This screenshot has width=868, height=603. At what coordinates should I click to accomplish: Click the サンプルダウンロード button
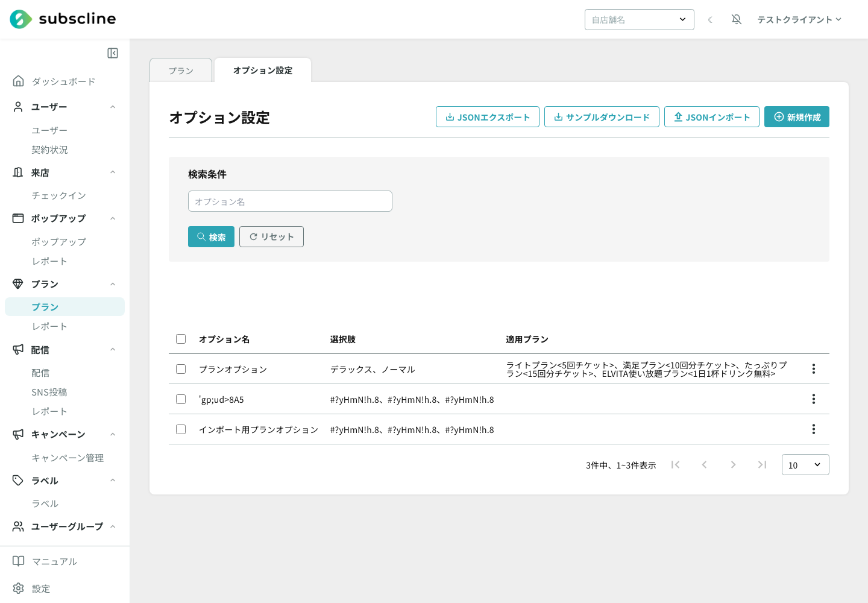tap(602, 117)
